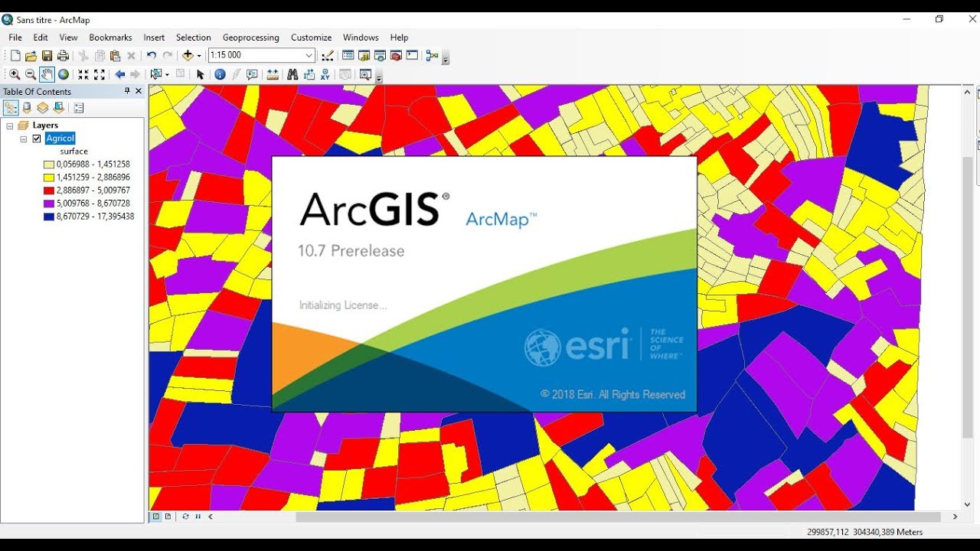Open the map scale dropdown

[x=309, y=55]
